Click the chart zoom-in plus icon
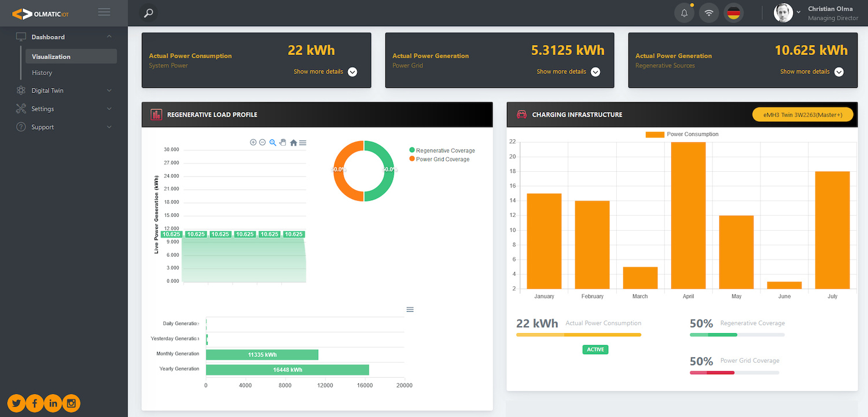Screen dimensions: 868x417 tap(253, 142)
